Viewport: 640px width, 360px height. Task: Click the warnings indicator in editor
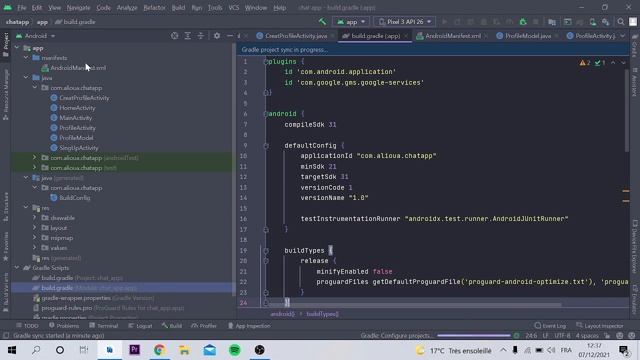(584, 63)
